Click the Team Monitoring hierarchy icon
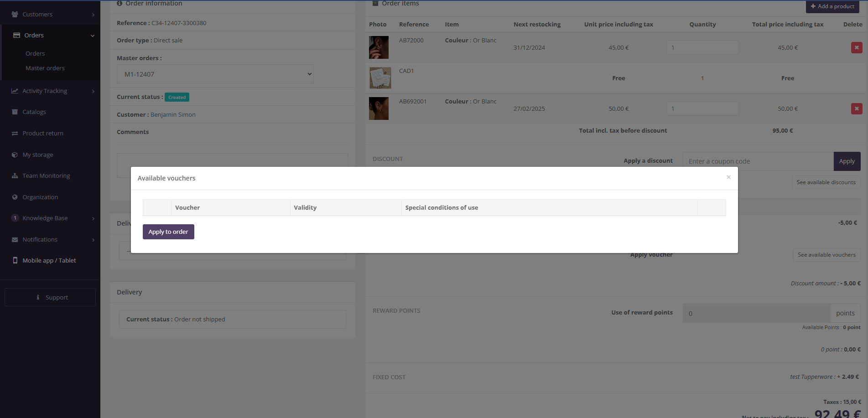The image size is (868, 418). click(15, 175)
